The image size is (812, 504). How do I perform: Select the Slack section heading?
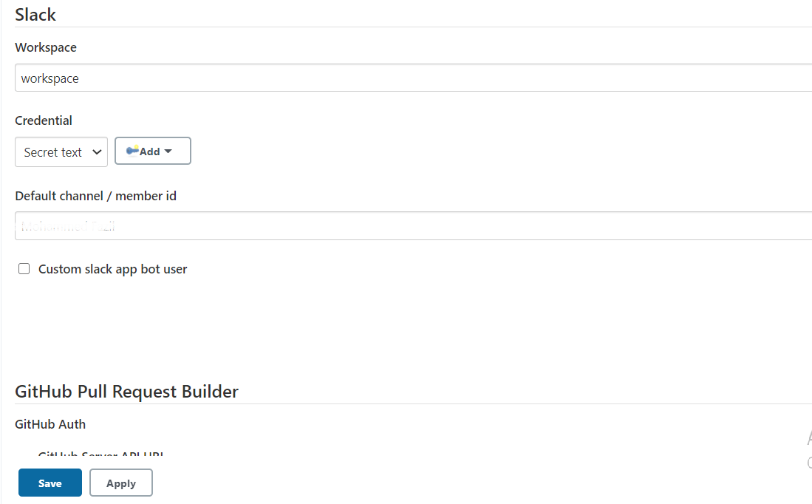tap(35, 14)
